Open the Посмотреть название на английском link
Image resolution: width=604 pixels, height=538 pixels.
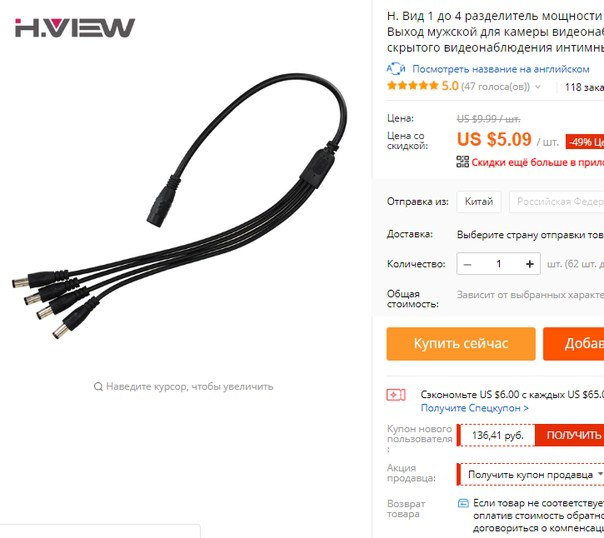501,69
